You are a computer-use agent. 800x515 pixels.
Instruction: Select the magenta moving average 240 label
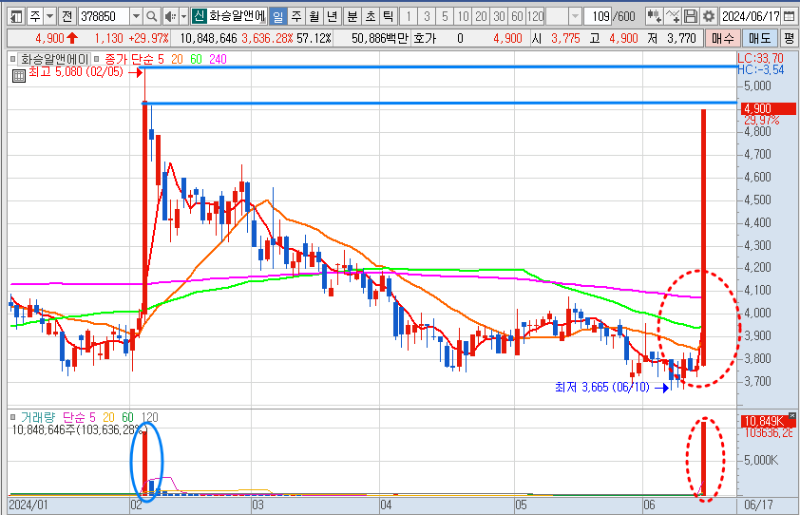coord(218,59)
